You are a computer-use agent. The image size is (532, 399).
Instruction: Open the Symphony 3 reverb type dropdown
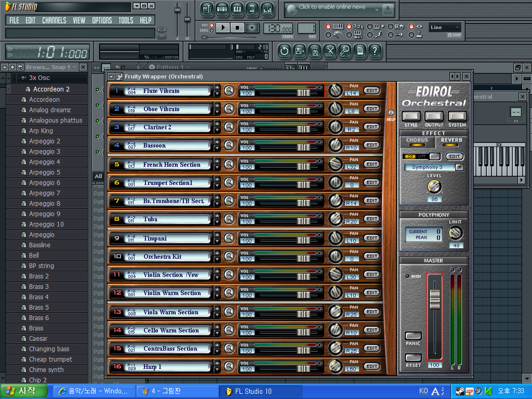(x=459, y=167)
